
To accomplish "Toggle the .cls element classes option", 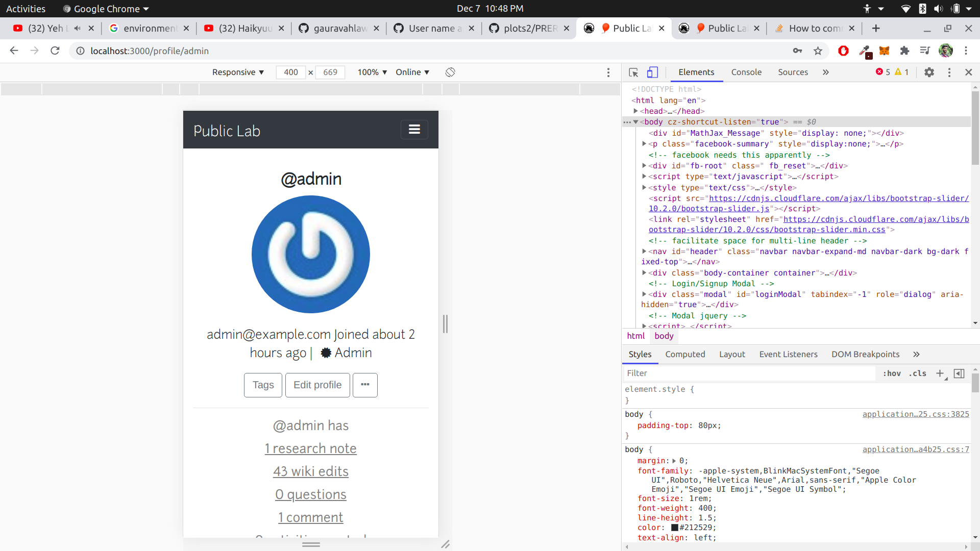I will click(917, 373).
